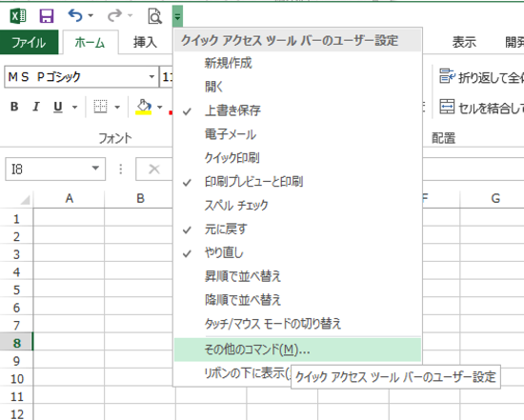Switch to the 表示 tab
This screenshot has width=524, height=420.
464,42
